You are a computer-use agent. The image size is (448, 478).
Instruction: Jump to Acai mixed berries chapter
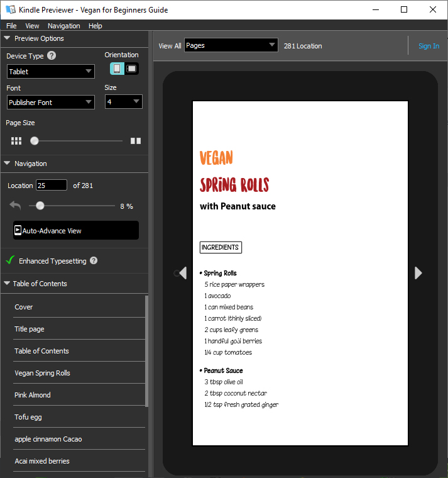pyautogui.click(x=79, y=461)
